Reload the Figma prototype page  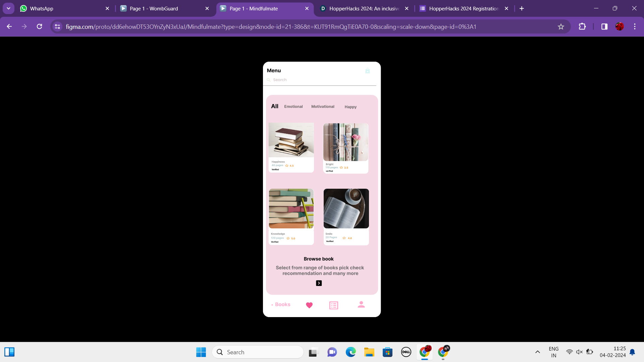pos(40,26)
